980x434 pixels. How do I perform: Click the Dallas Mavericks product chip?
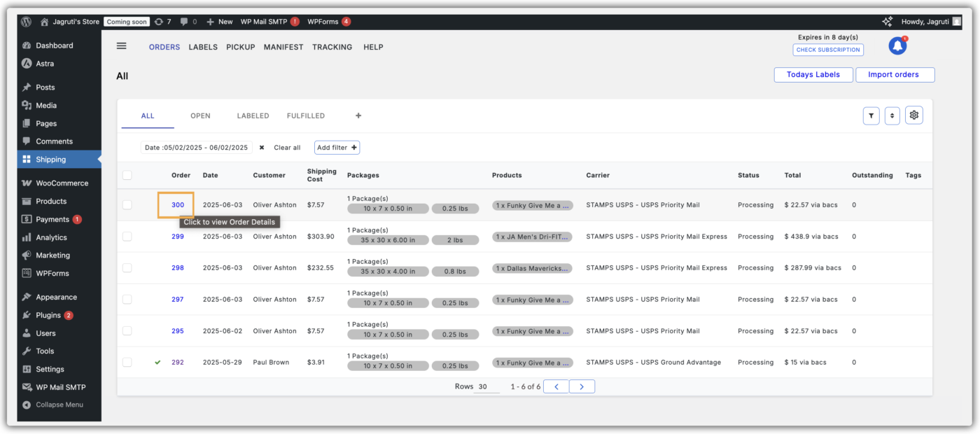point(533,269)
